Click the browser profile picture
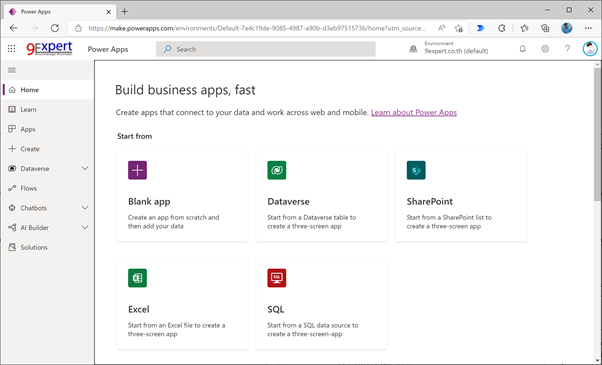The width and height of the screenshot is (602, 365). [x=567, y=28]
